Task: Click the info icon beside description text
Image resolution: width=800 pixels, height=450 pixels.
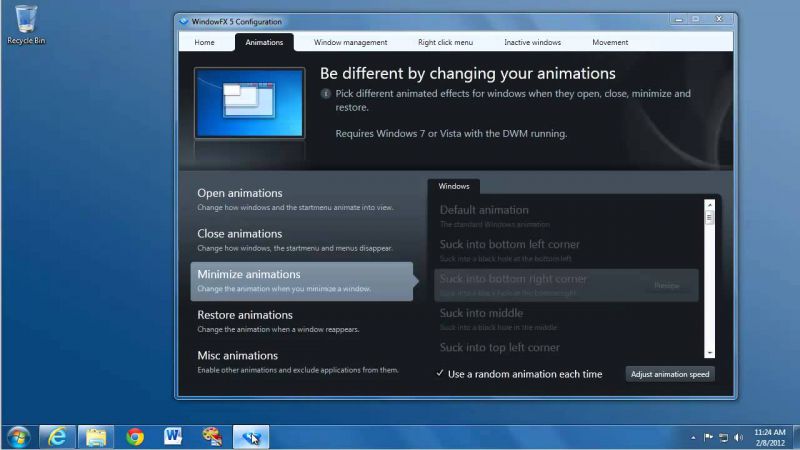Action: click(326, 93)
